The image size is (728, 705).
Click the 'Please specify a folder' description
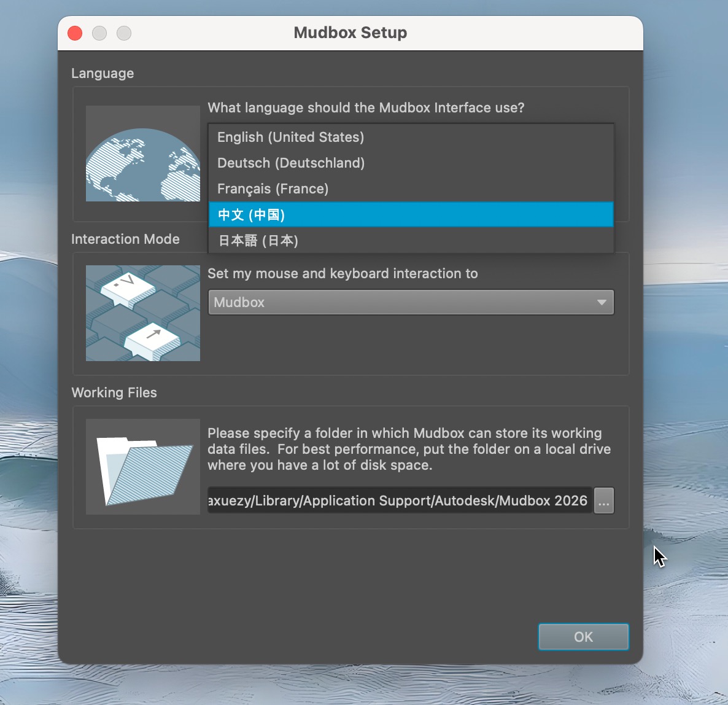coord(408,449)
